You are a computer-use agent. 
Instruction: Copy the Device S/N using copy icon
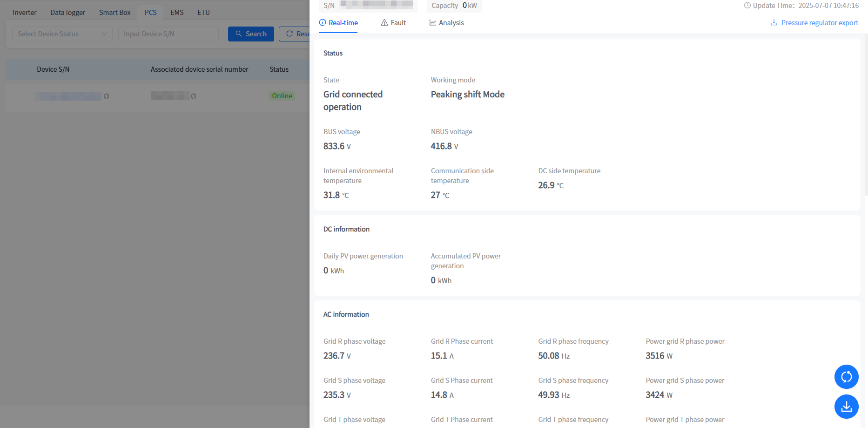coord(107,96)
